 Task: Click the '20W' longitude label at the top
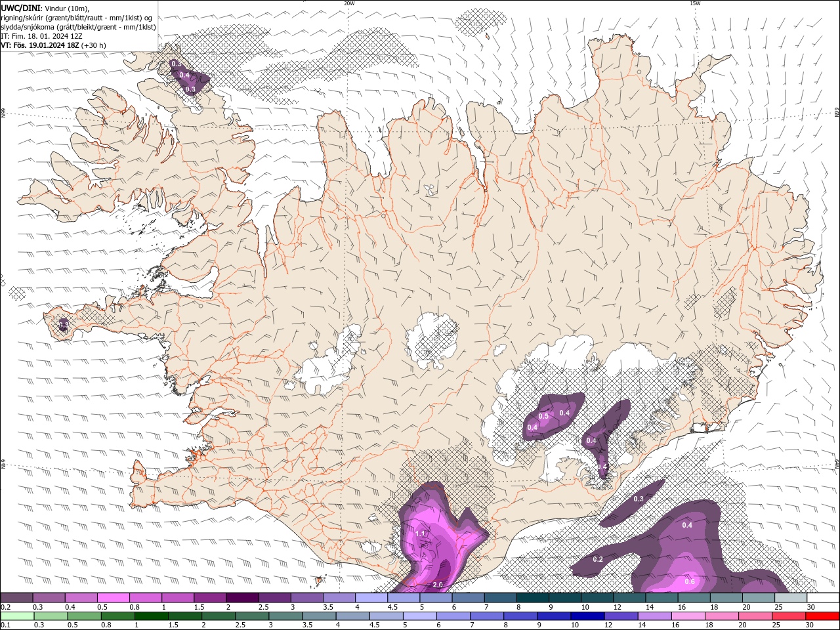(x=349, y=3)
